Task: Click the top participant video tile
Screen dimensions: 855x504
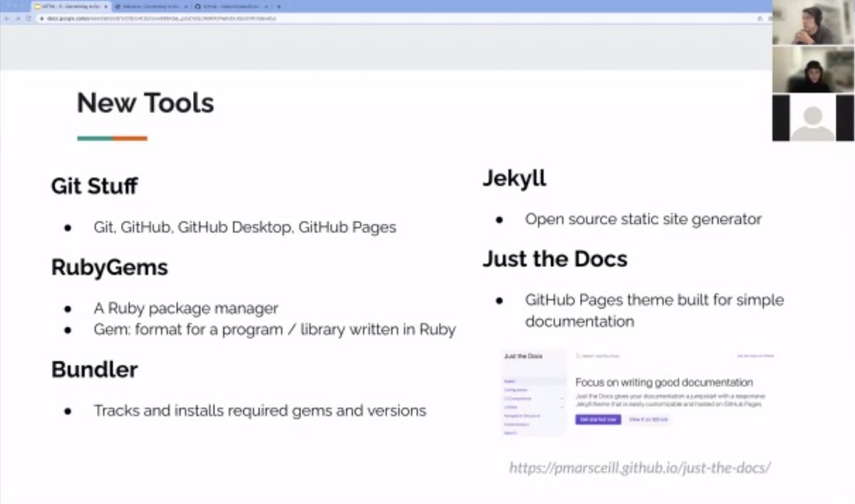Action: coord(813,22)
